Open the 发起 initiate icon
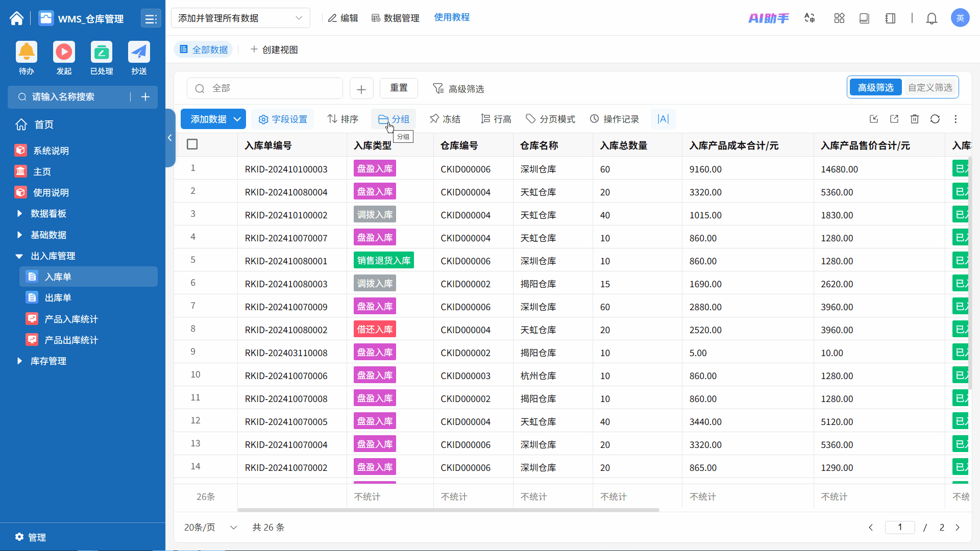This screenshot has width=980, height=551. (x=64, y=52)
